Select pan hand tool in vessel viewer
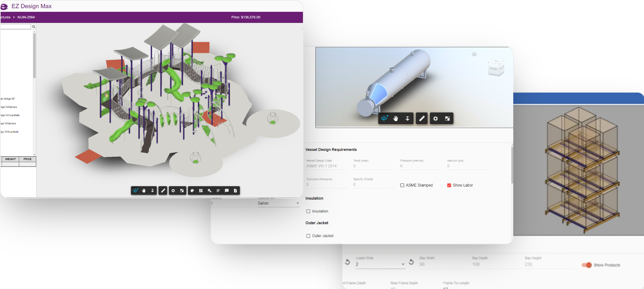 396,119
